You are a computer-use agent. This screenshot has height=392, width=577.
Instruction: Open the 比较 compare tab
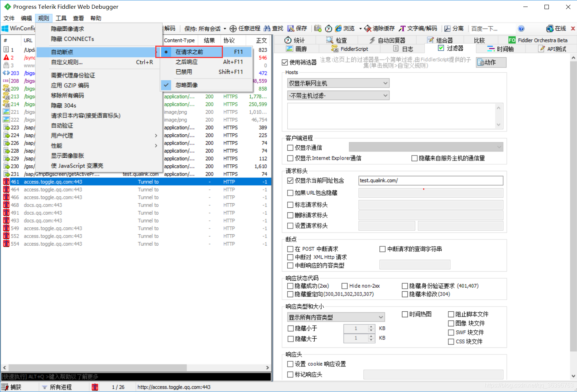(x=479, y=40)
